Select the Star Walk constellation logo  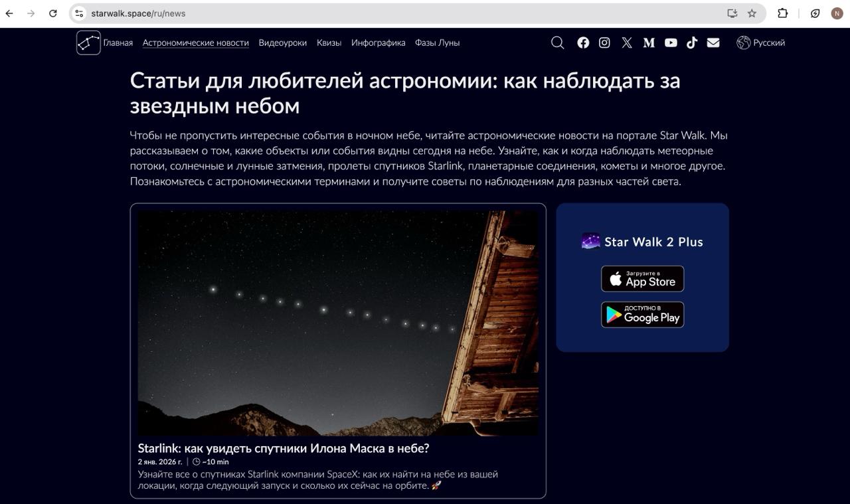tap(87, 42)
